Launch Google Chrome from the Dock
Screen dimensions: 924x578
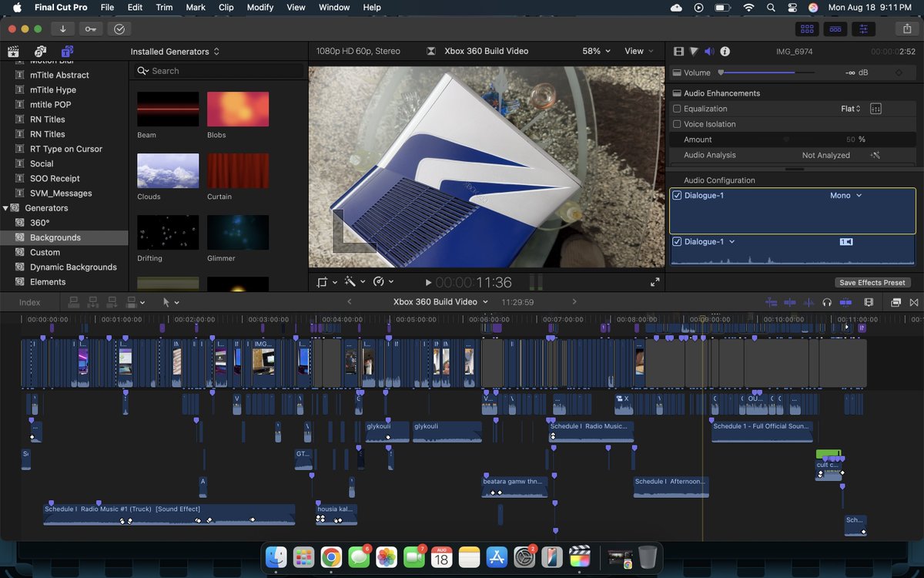[x=331, y=556]
